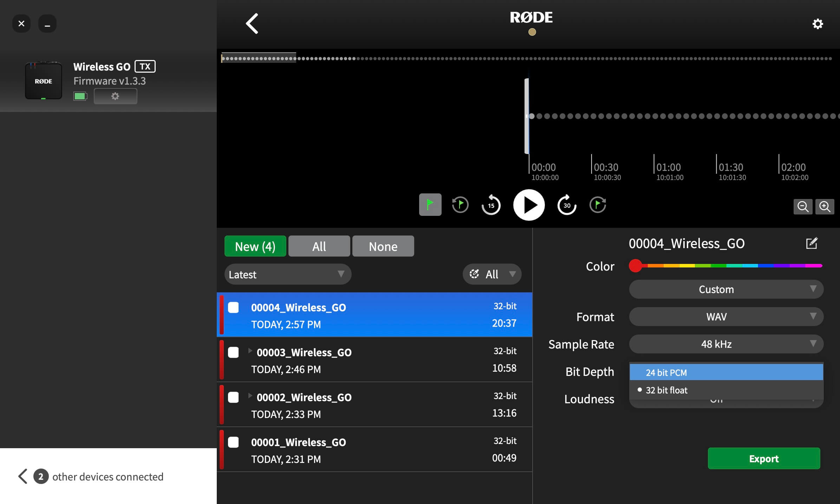This screenshot has width=840, height=504.
Task: Check the 00004_Wireless_GO recording checkbox
Action: (x=233, y=307)
